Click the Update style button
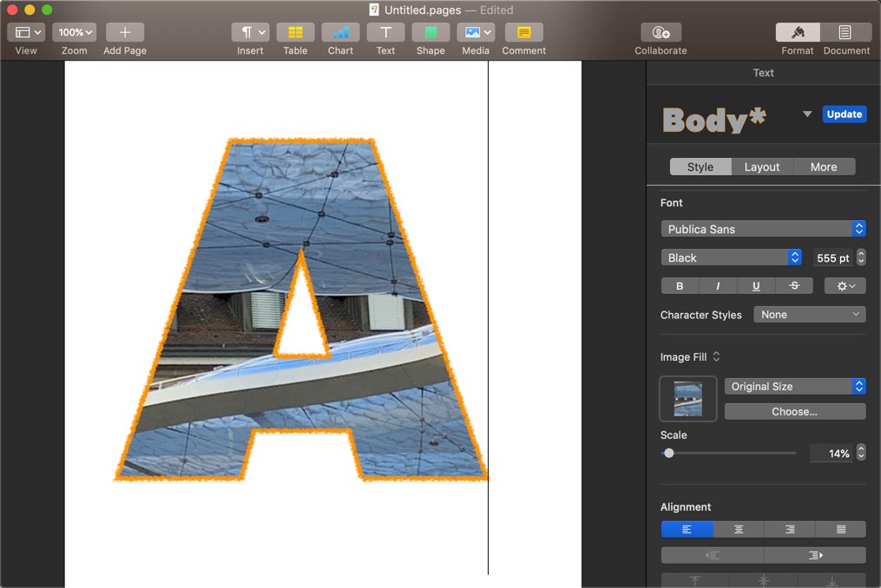 [845, 114]
